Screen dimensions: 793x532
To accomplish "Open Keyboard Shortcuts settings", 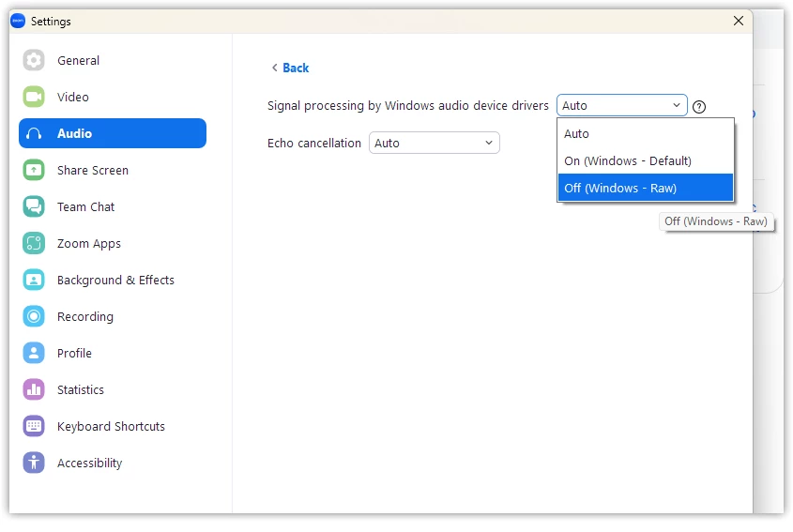I will (113, 426).
